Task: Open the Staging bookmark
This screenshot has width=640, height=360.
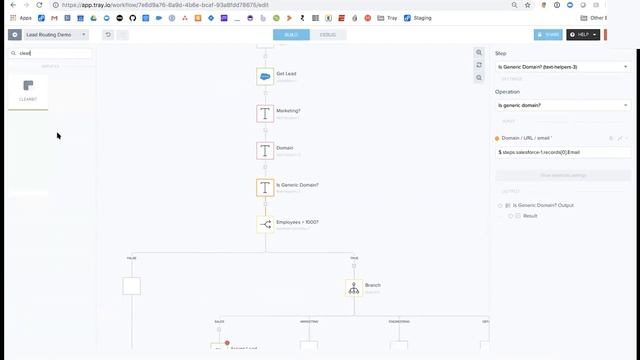Action: tap(418, 18)
